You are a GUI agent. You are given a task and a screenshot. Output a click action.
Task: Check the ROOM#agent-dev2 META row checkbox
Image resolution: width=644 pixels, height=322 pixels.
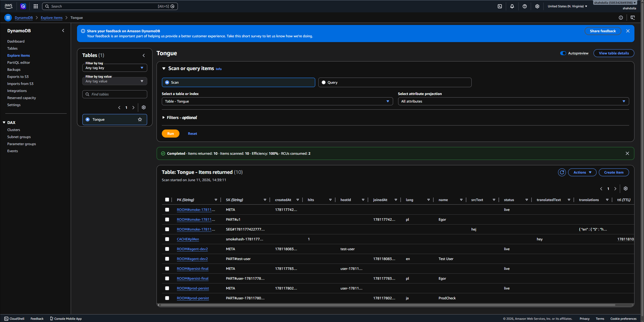tap(167, 249)
